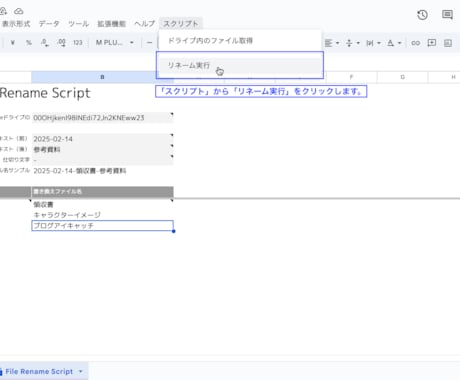This screenshot has height=380, width=460.
Task: Click the gray 書き換えファイル名 header cell
Action: [102, 191]
